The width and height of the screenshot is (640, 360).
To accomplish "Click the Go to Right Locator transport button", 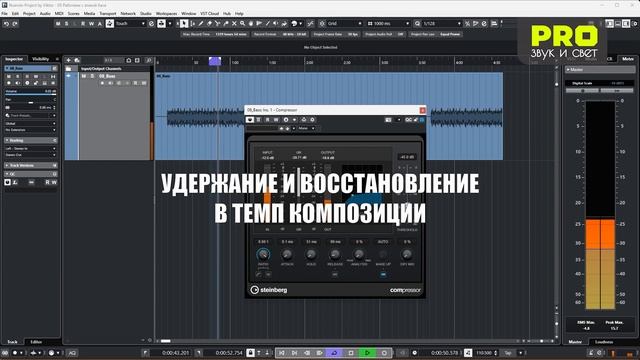I will pos(294,353).
